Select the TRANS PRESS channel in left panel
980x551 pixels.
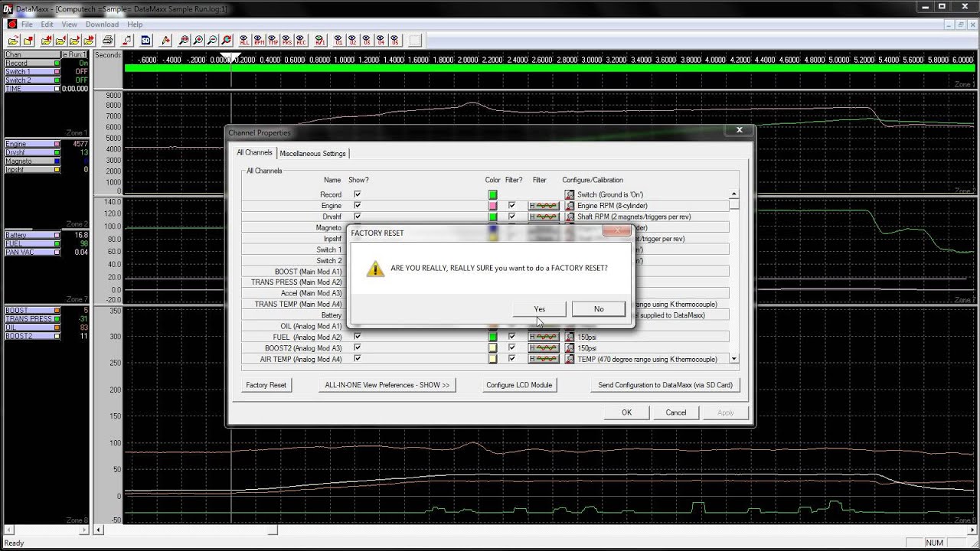pos(32,319)
